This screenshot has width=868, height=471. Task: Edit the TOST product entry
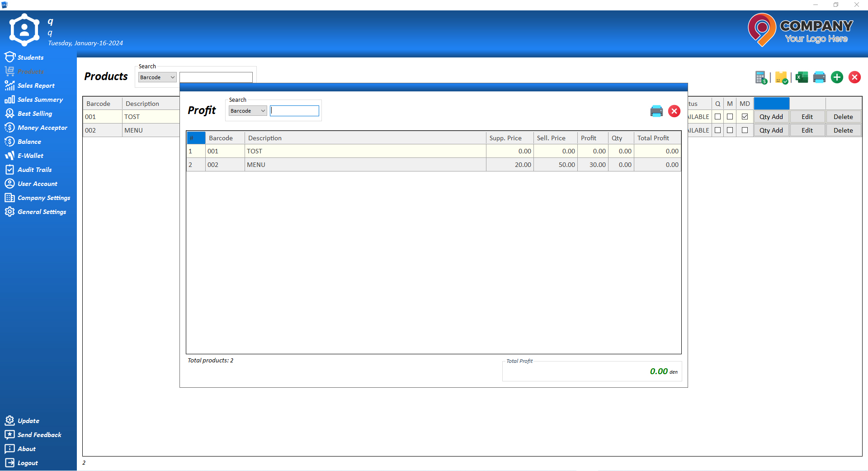(807, 116)
